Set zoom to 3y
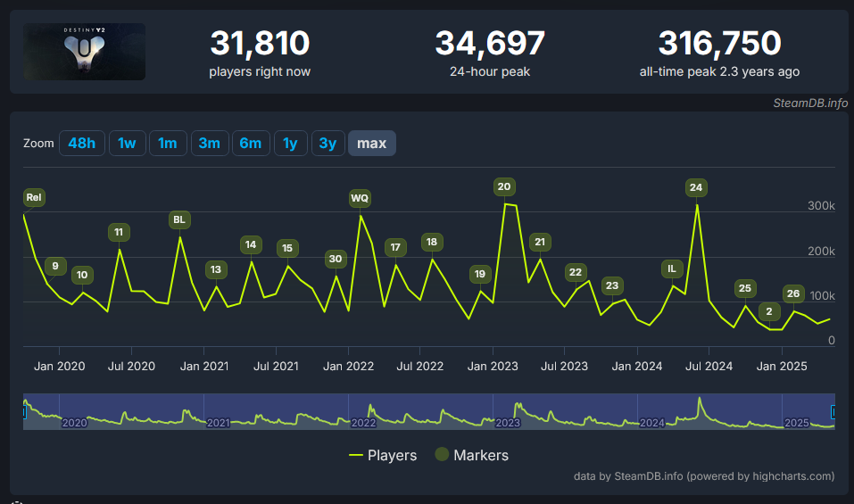The image size is (854, 504). point(328,143)
